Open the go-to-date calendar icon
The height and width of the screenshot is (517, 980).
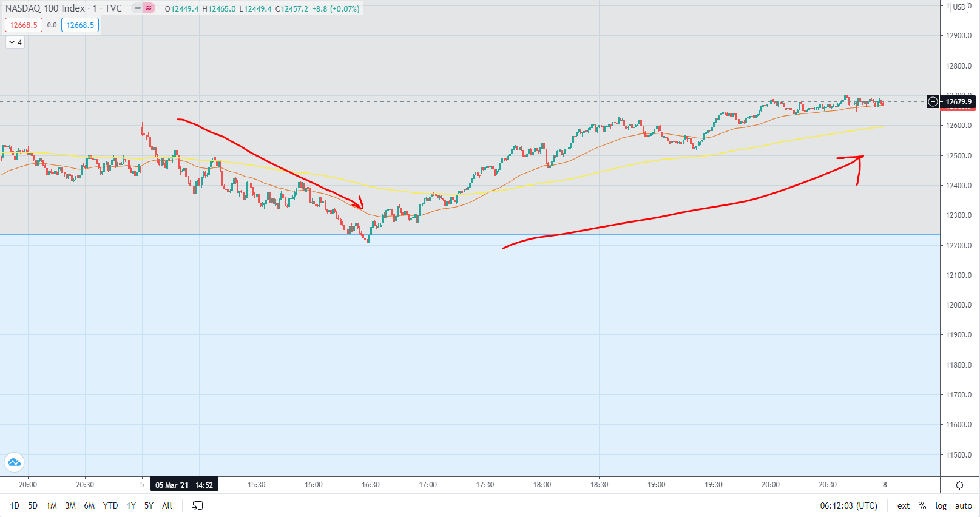point(198,505)
